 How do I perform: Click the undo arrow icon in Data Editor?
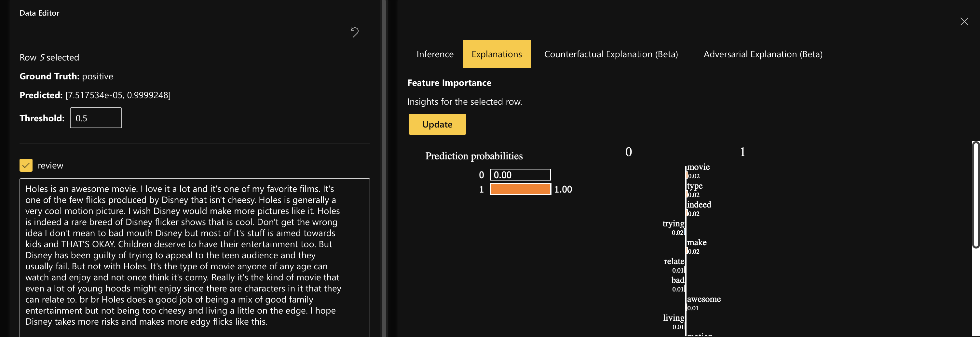(x=354, y=32)
